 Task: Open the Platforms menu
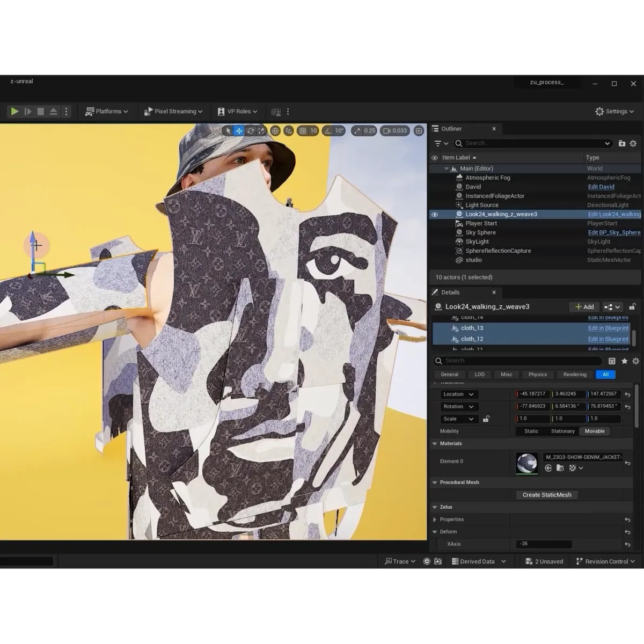107,111
